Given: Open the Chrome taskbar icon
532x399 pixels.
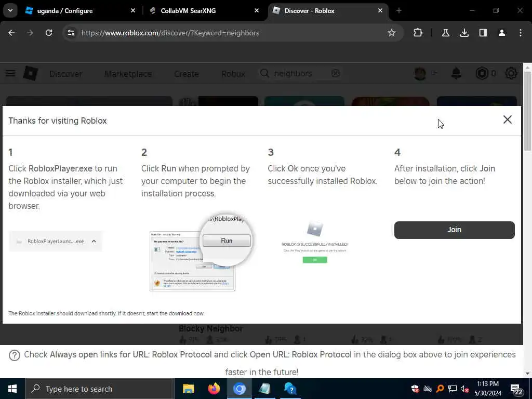Looking at the screenshot, I should coord(239,389).
